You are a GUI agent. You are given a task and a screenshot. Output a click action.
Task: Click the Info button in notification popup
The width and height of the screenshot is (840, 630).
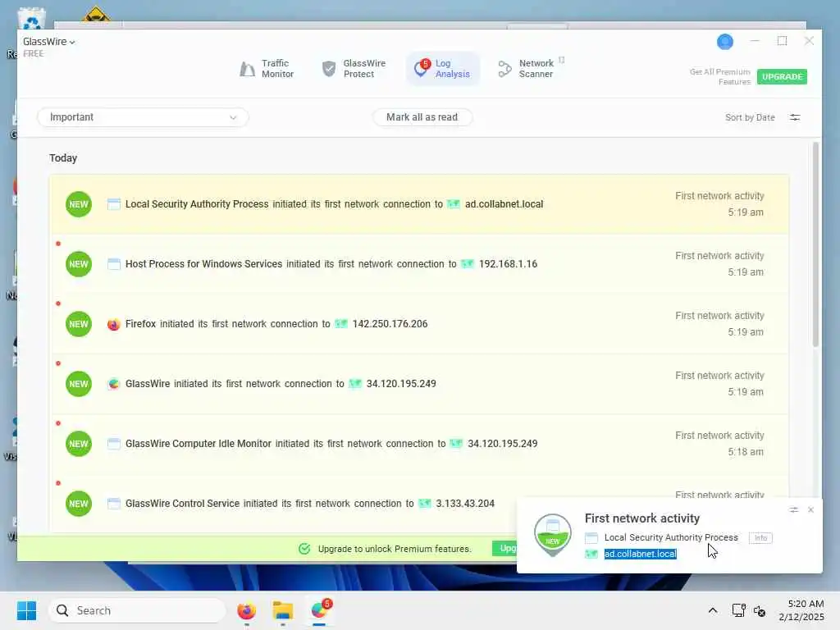pyautogui.click(x=760, y=538)
